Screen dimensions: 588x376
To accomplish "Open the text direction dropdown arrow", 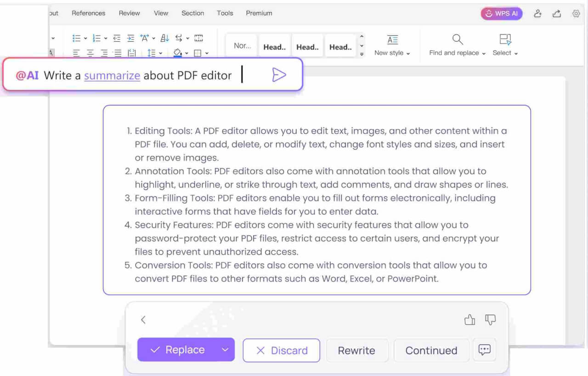I will [x=187, y=39].
